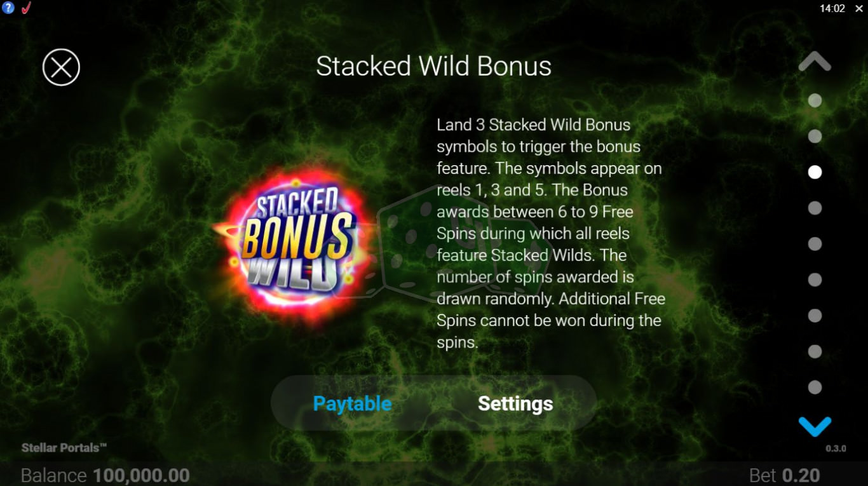Click the Stellar Portals game title
This screenshot has height=486, width=868.
(64, 448)
